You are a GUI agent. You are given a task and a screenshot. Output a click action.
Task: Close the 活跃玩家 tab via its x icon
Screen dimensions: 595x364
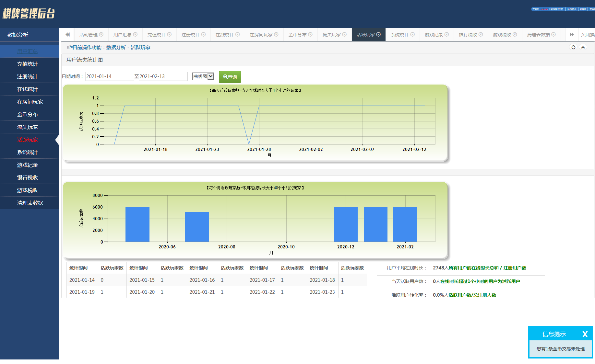pyautogui.click(x=378, y=34)
